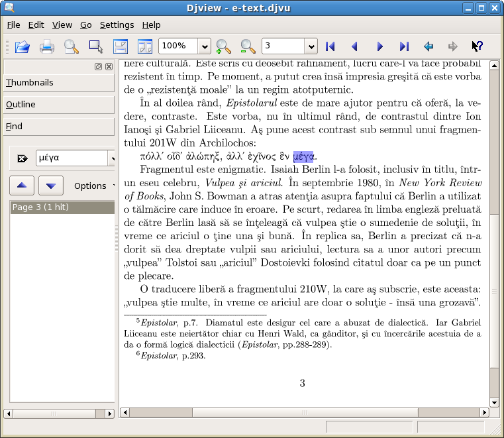This screenshot has height=438, width=504.
Task: Click the Zoom In magnifier icon
Action: click(223, 46)
